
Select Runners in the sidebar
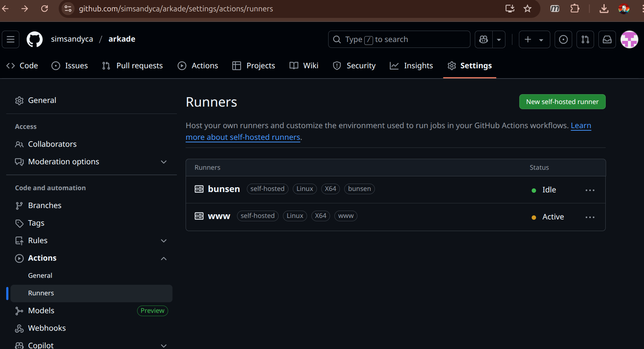click(x=92, y=293)
